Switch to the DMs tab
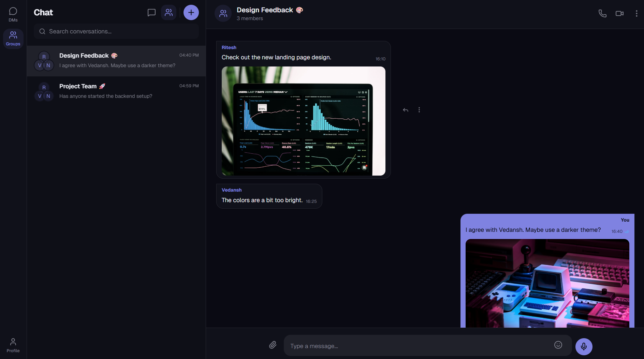This screenshot has width=644, height=359. coord(13,14)
